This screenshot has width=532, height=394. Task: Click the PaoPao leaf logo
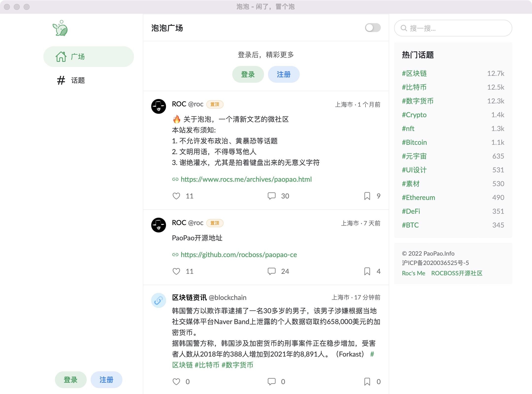60,28
